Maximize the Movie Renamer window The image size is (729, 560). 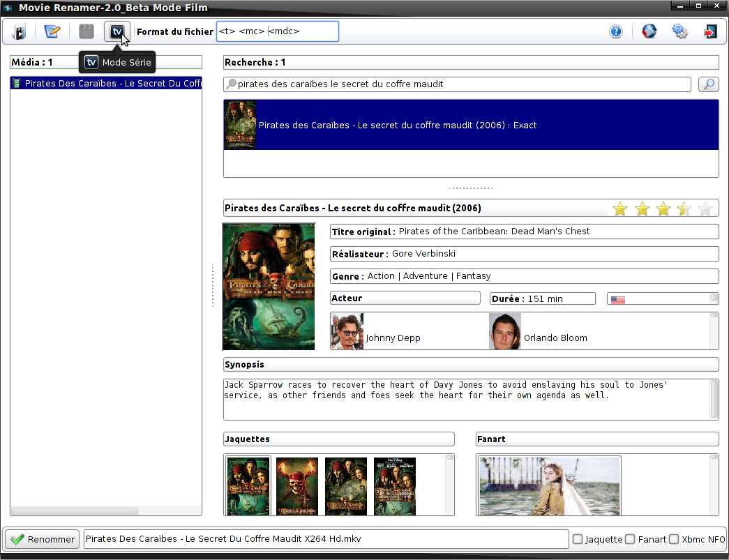(698, 6)
